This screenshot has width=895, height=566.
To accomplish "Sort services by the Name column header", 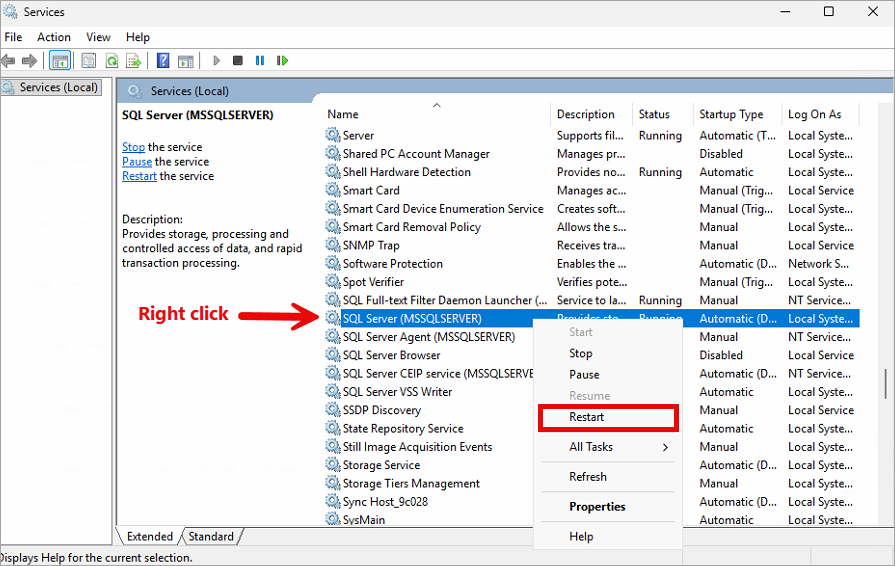I will (x=343, y=114).
